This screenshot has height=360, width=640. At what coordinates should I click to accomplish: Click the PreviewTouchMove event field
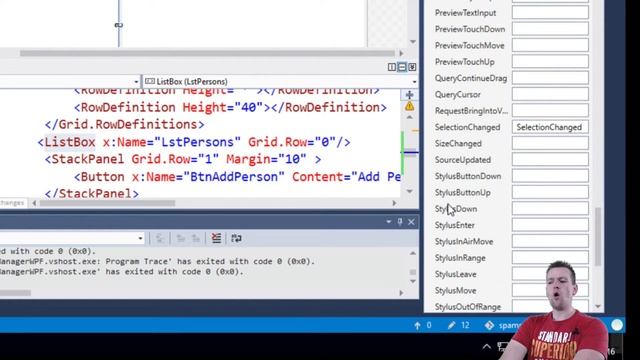point(550,45)
